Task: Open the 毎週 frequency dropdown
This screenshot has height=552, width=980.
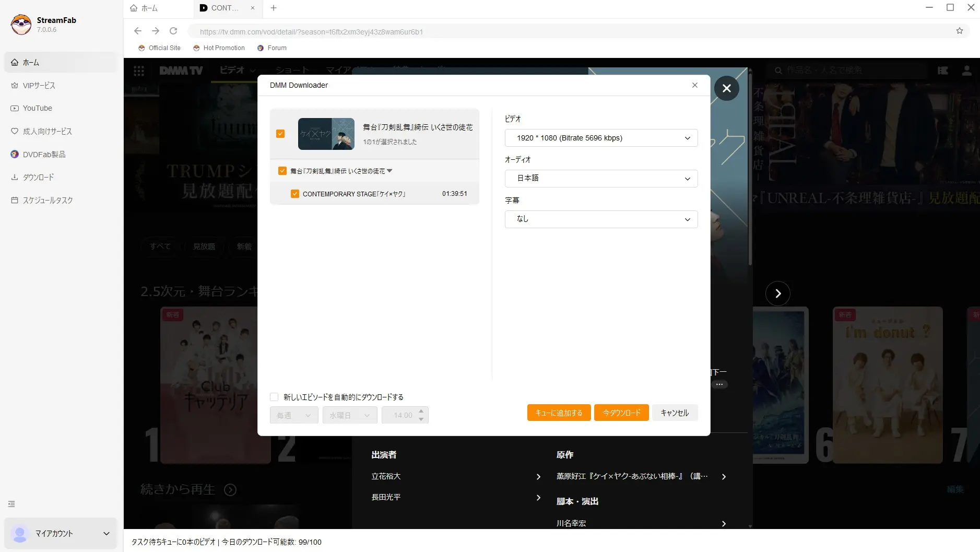Action: 294,415
